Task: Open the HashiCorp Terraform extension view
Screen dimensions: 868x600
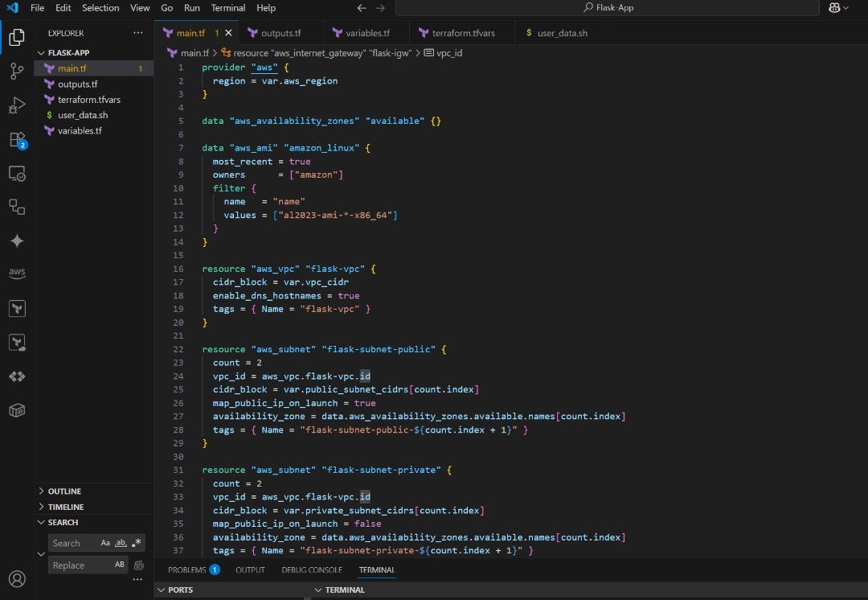Action: tap(18, 308)
